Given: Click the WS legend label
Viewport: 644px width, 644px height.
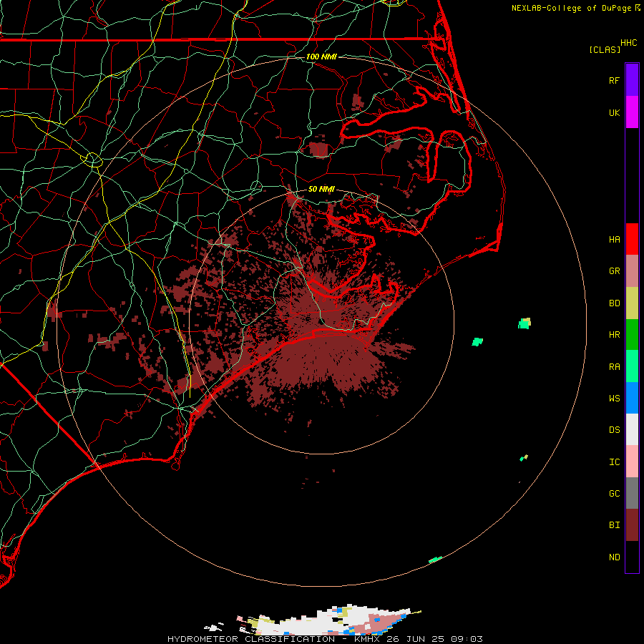Looking at the screenshot, I should coord(614,399).
